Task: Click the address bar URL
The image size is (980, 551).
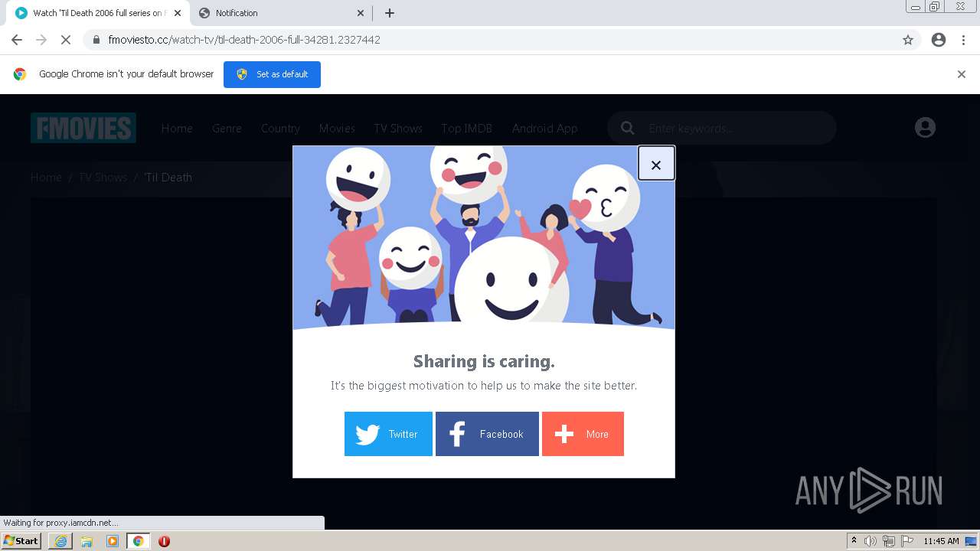Action: (244, 40)
